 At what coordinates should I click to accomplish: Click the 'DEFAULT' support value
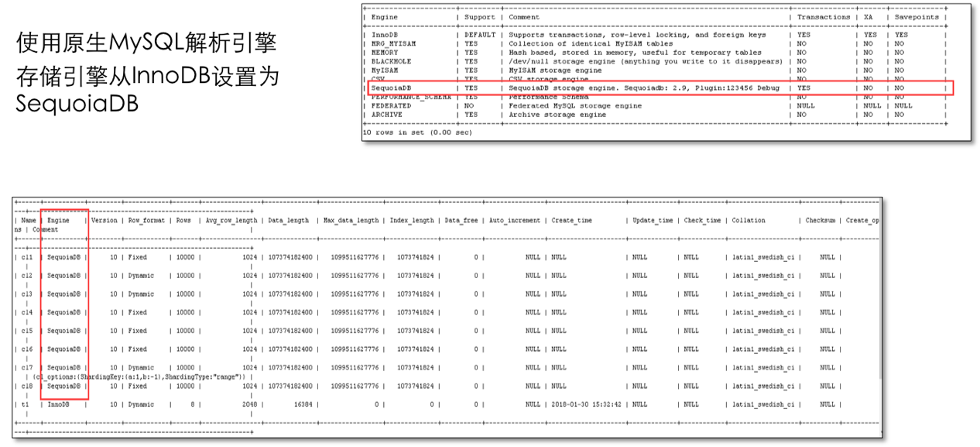coord(479,35)
